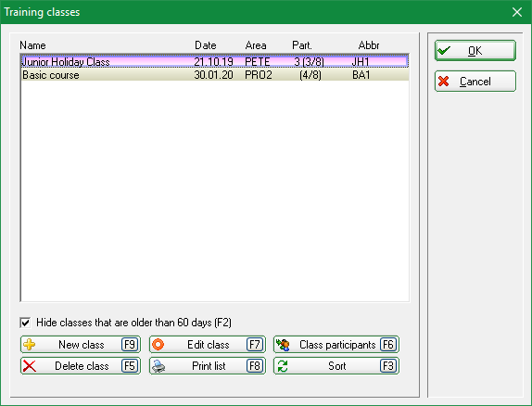Close the Training classes dialog window
The image size is (532, 406).
tap(517, 12)
